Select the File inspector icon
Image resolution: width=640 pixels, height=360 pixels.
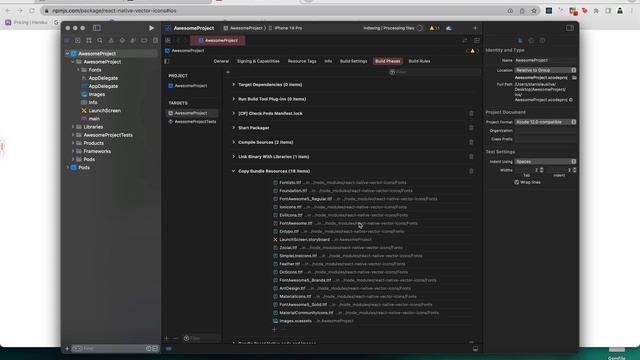pos(520,40)
